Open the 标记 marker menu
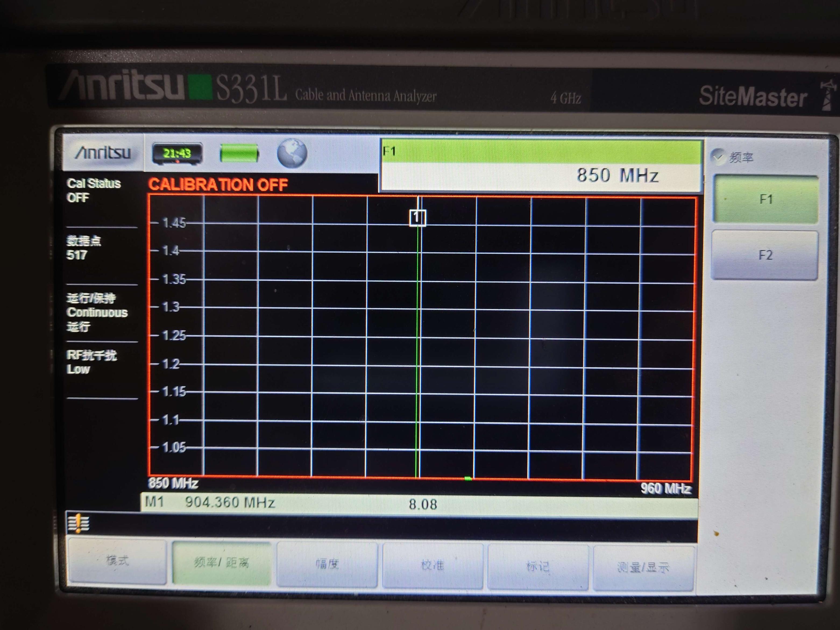The height and width of the screenshot is (630, 840). click(538, 567)
